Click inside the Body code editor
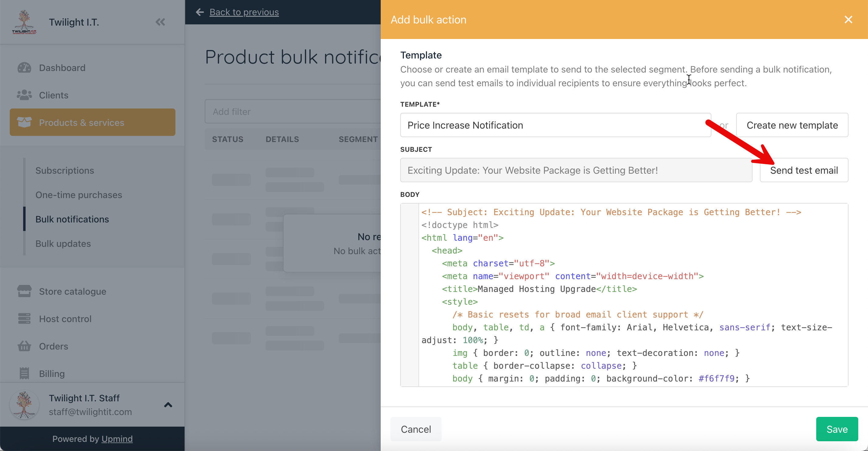 pos(624,295)
